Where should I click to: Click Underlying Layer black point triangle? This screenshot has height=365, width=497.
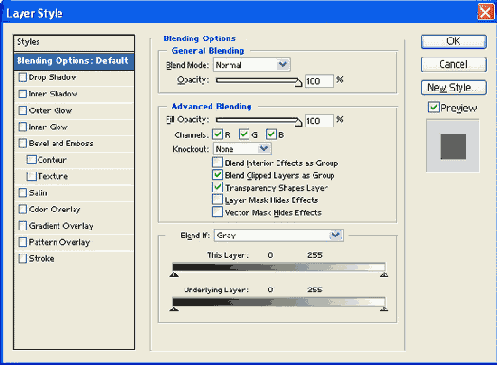[174, 309]
